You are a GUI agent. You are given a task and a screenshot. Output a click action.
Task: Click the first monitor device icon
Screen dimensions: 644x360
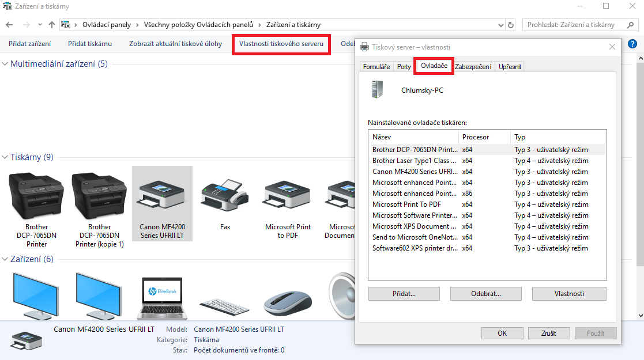[x=36, y=297]
